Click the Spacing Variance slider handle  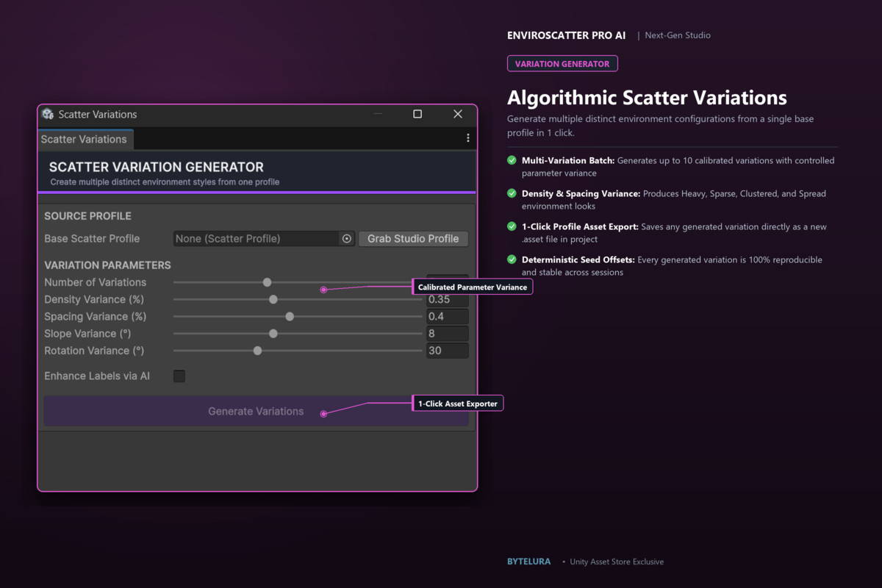coord(290,317)
